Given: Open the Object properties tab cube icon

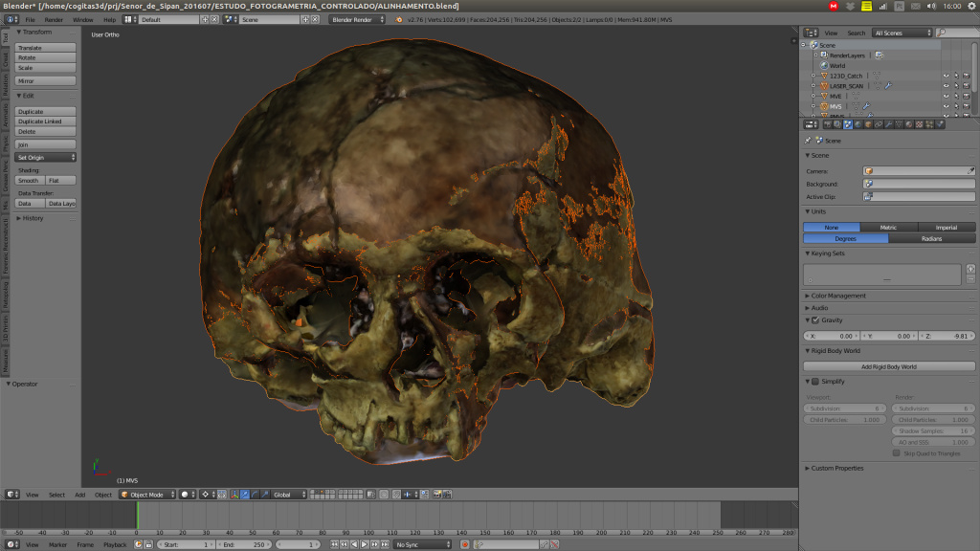Looking at the screenshot, I should [x=868, y=124].
